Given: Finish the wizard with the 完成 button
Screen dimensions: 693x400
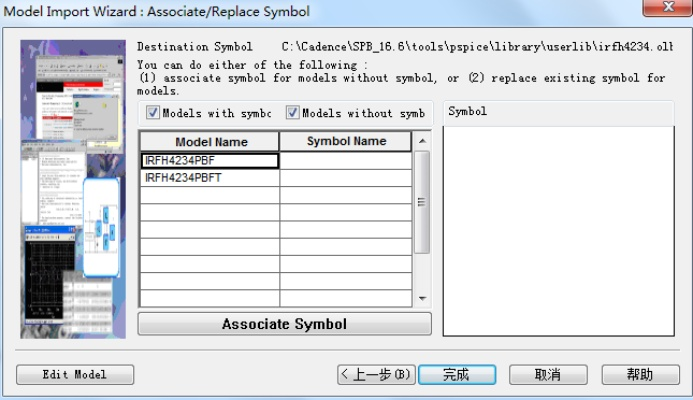Looking at the screenshot, I should 456,375.
